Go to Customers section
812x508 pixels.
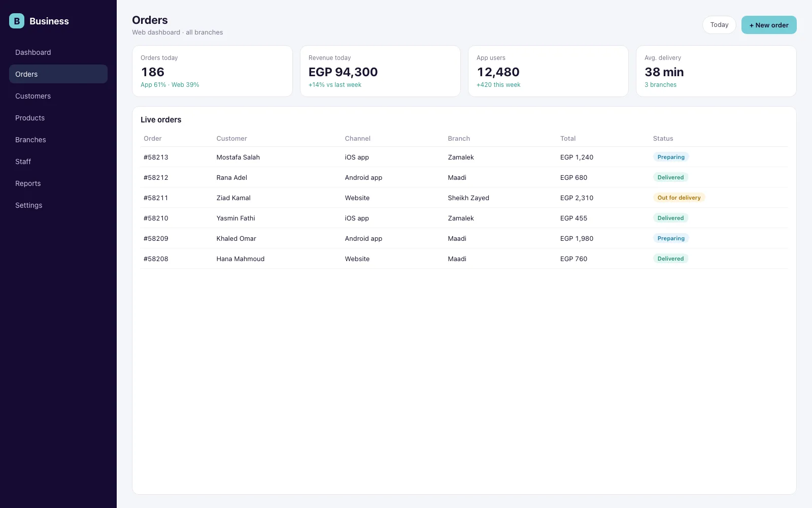click(x=58, y=96)
